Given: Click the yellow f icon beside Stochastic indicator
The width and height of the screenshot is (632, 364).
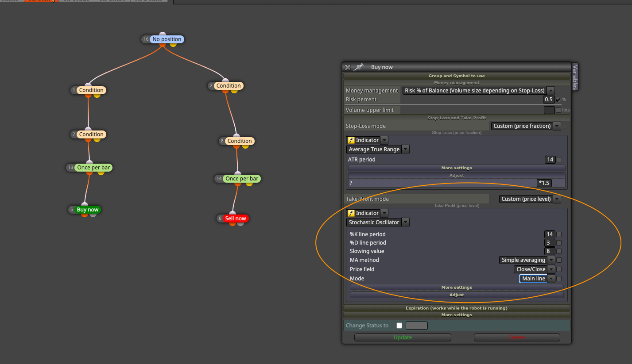Looking at the screenshot, I should 351,213.
